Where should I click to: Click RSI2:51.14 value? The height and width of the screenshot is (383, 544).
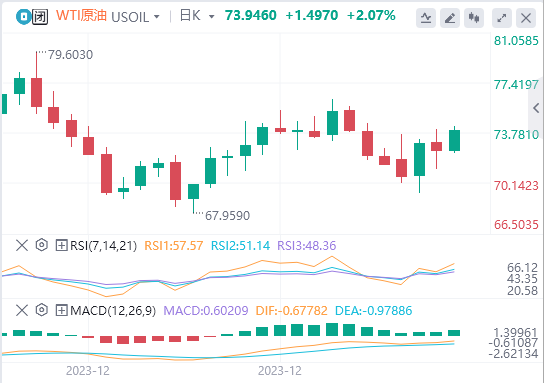[240, 246]
